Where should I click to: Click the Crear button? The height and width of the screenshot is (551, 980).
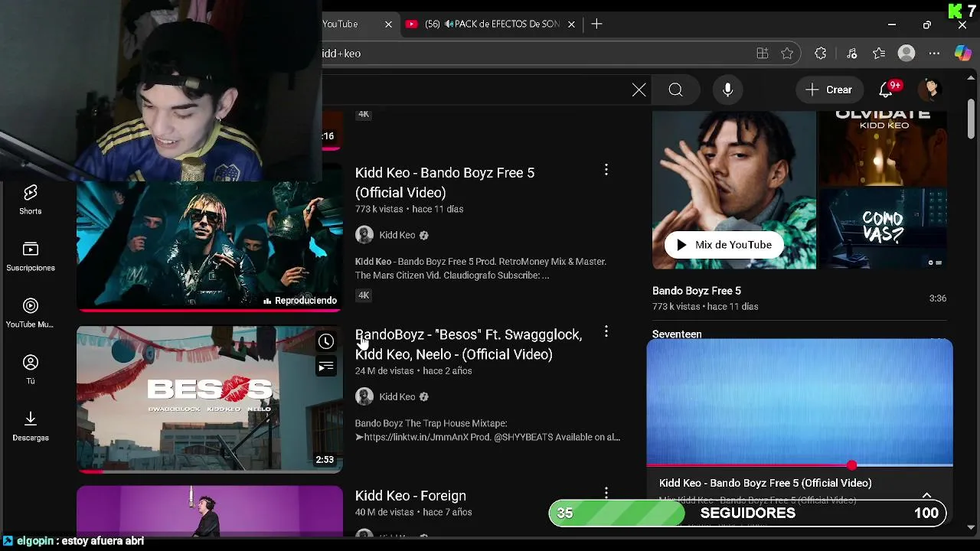pos(829,90)
